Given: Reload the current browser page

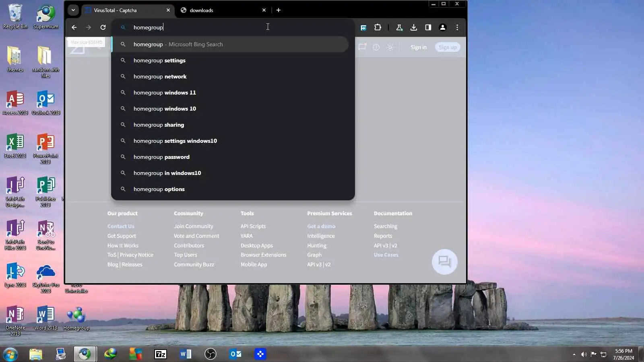Looking at the screenshot, I should (x=103, y=27).
